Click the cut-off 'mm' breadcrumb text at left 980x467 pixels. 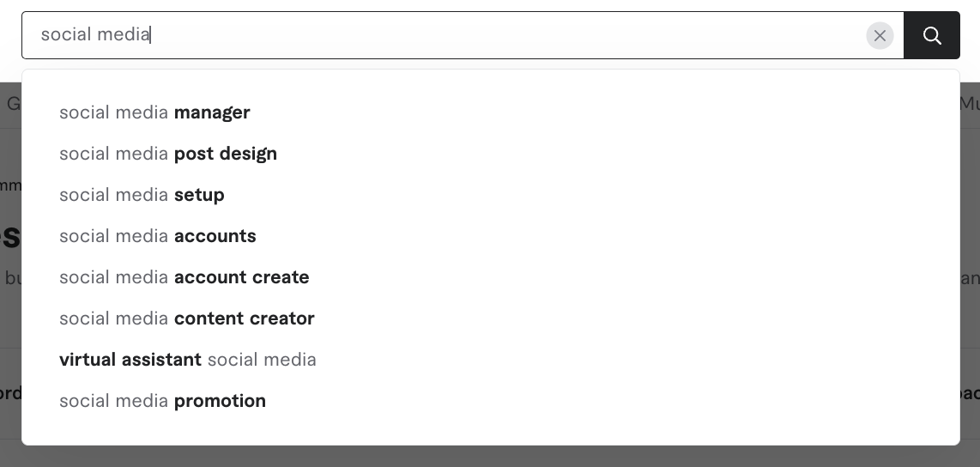[10, 185]
